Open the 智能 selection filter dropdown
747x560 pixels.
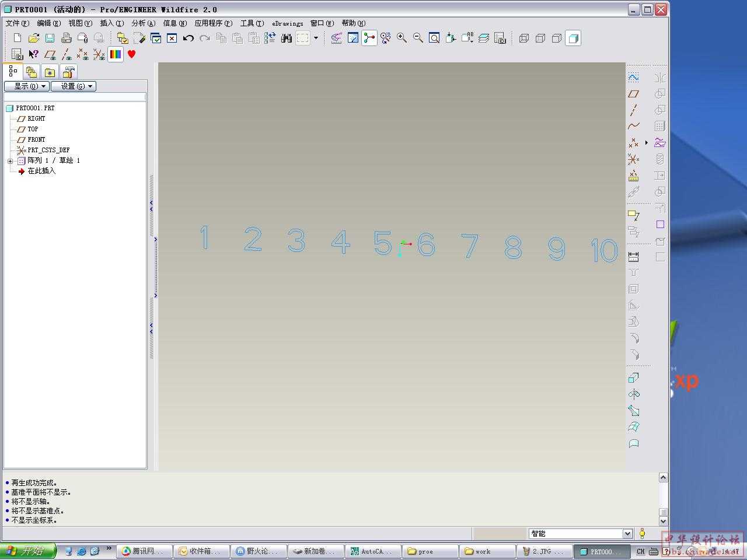(x=627, y=533)
